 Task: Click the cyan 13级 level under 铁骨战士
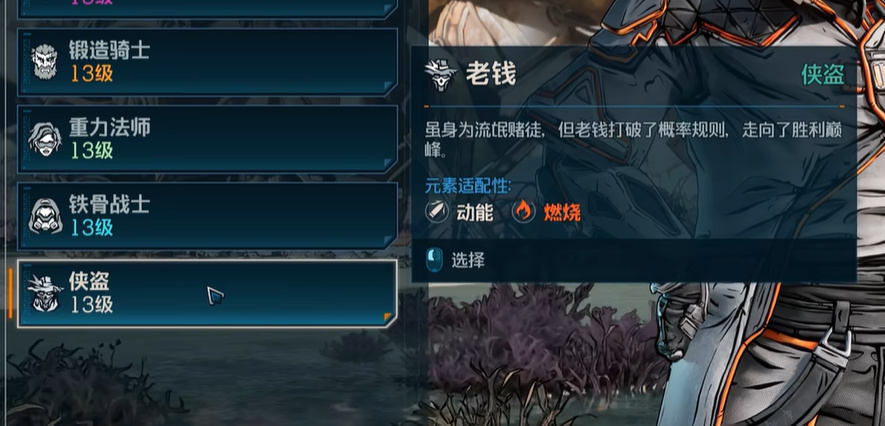click(92, 227)
